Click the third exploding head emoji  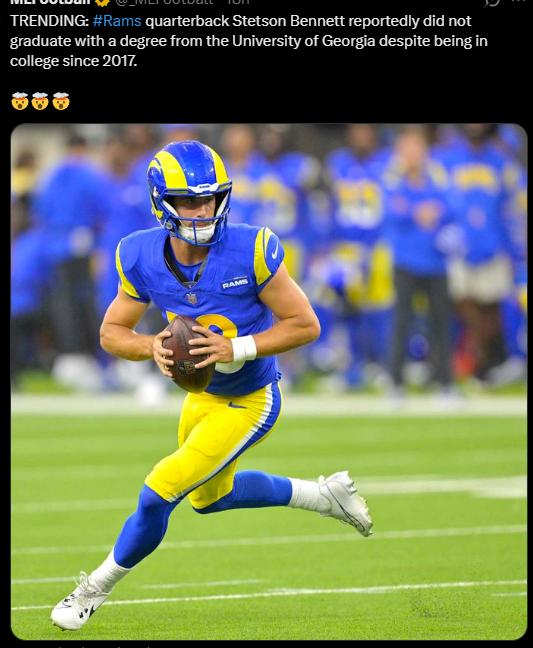pyautogui.click(x=61, y=101)
